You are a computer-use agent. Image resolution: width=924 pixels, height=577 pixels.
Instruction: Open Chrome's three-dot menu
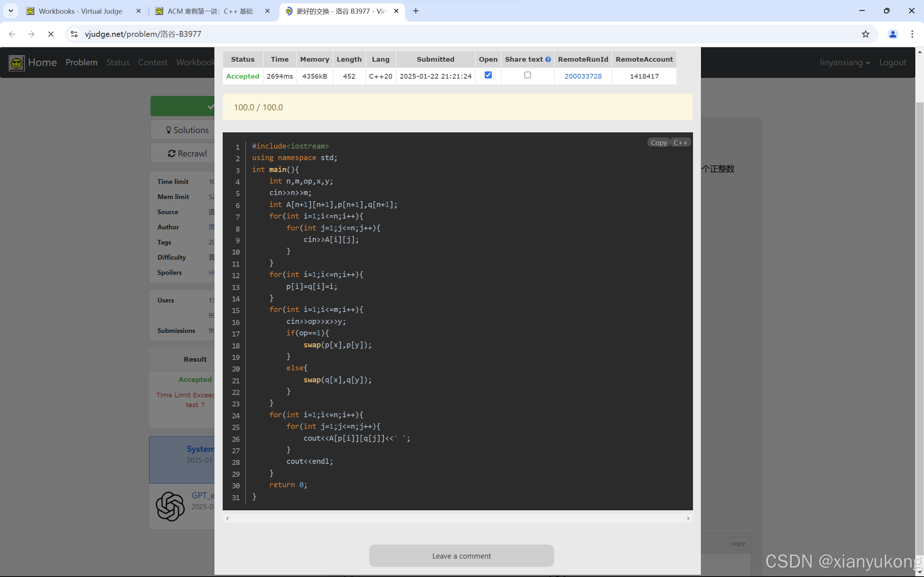pyautogui.click(x=912, y=34)
